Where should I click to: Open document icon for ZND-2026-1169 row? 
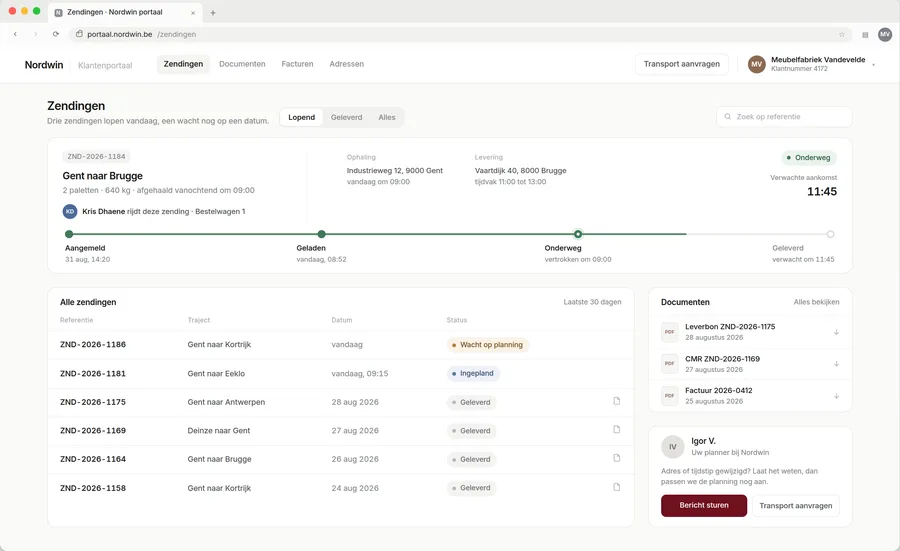pos(616,430)
